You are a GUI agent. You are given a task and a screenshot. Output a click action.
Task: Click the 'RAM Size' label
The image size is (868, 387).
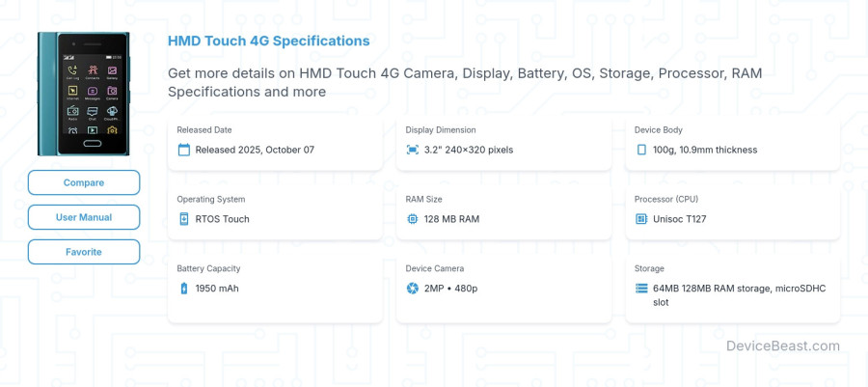click(x=423, y=200)
